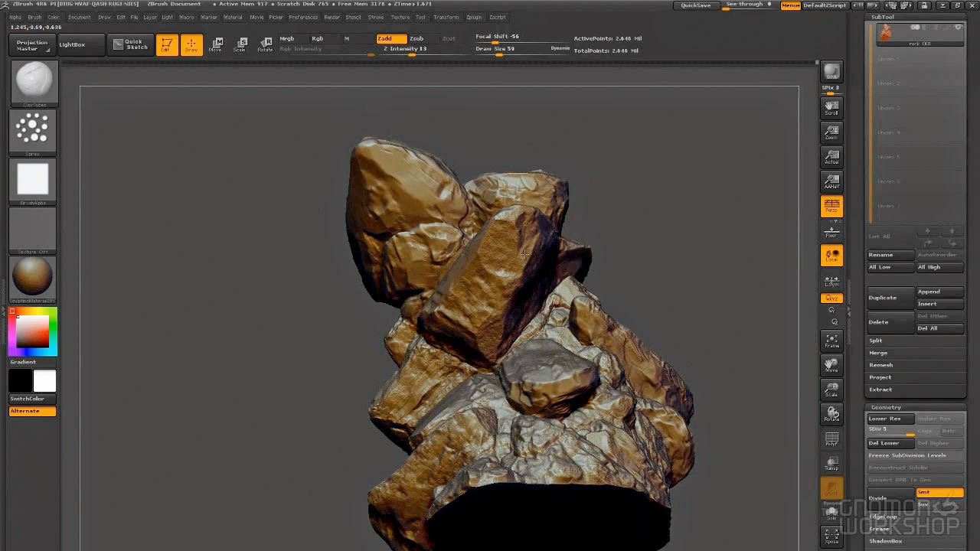Toggle Transp transparency mode
Image resolution: width=980 pixels, height=551 pixels.
pos(831,463)
